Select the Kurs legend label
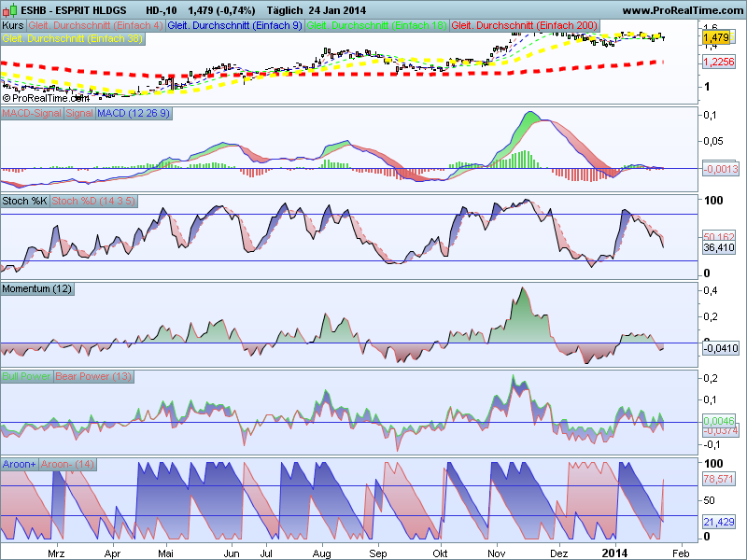Image resolution: width=747 pixels, height=560 pixels. click(x=13, y=25)
